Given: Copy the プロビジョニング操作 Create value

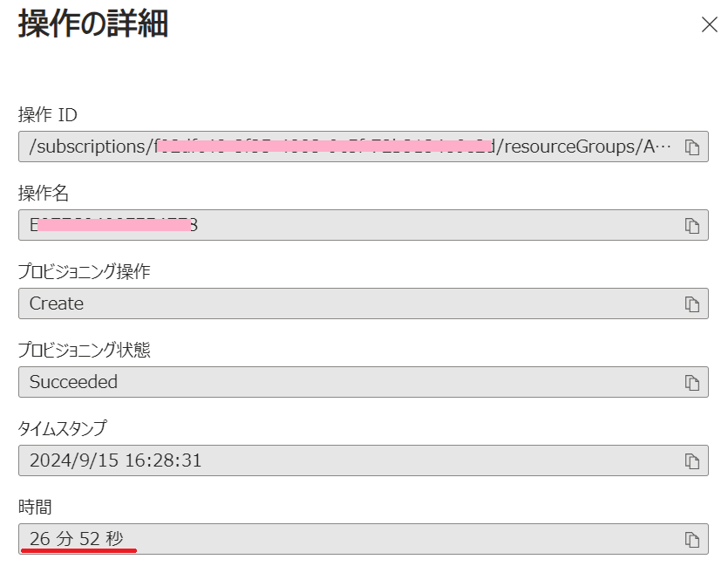Looking at the screenshot, I should tap(691, 304).
